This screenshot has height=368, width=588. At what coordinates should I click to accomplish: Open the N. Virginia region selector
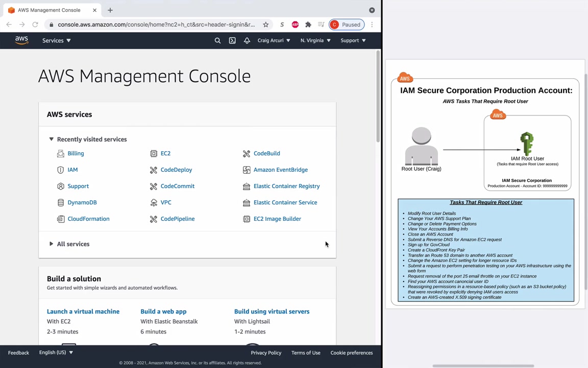pyautogui.click(x=315, y=40)
